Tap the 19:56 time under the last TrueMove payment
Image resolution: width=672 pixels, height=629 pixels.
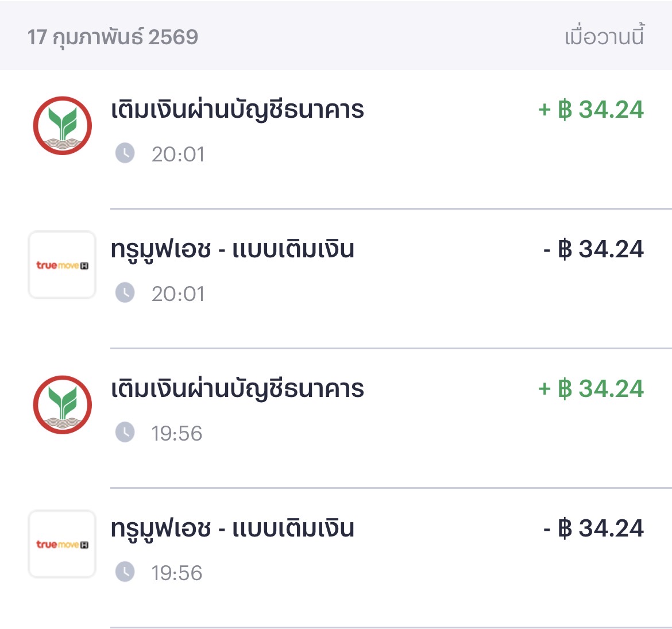tap(177, 573)
